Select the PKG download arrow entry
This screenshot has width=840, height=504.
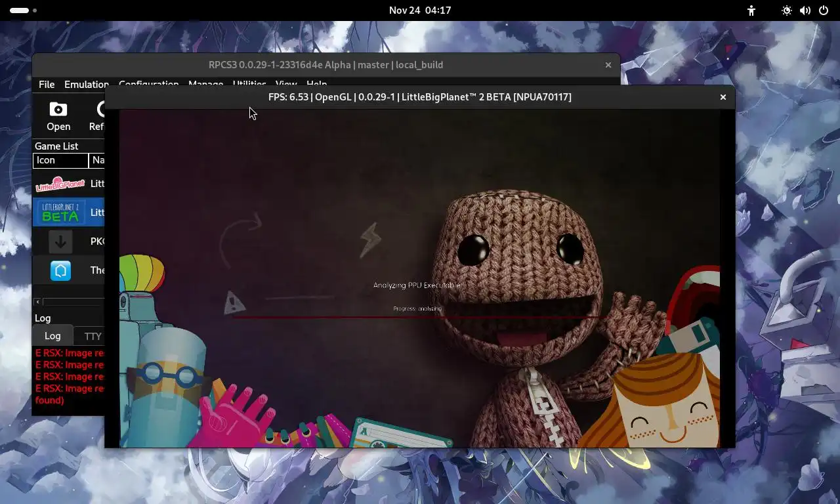click(x=60, y=241)
